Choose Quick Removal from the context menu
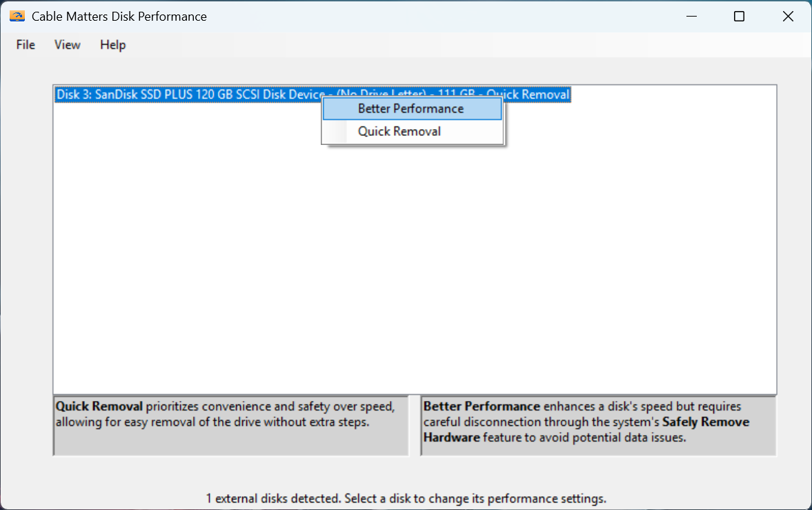This screenshot has width=812, height=510. [399, 131]
